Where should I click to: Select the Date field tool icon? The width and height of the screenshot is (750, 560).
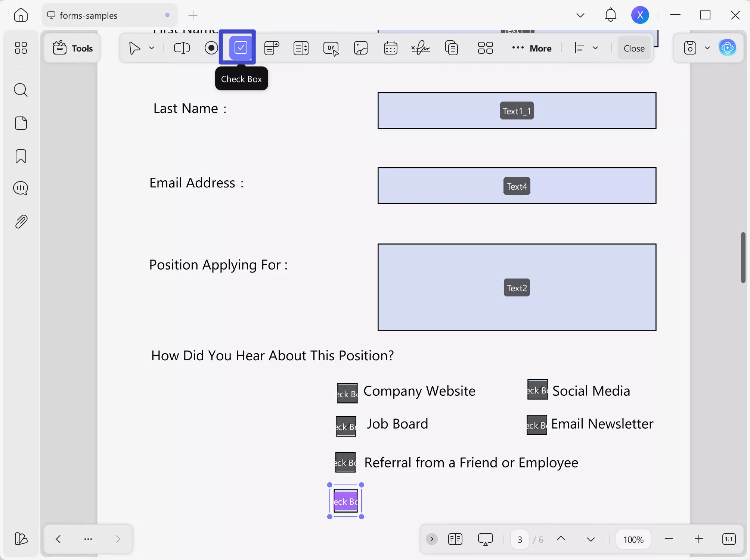[x=391, y=48]
